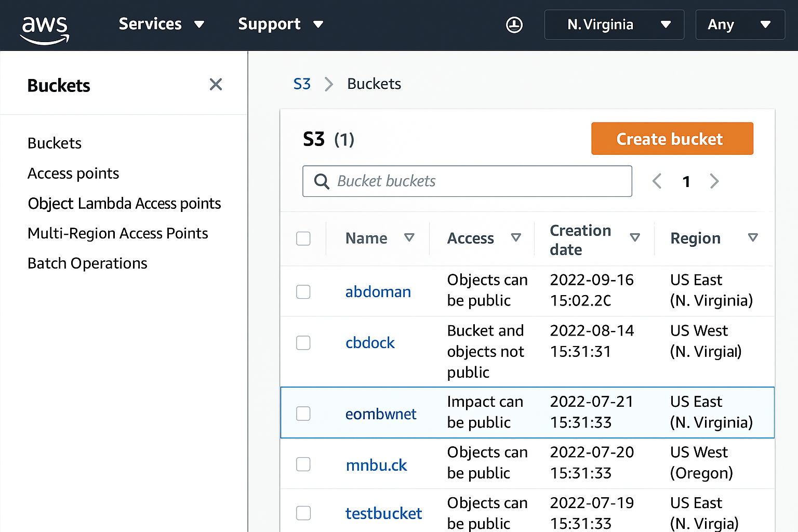Open the testbucket bucket link

click(x=383, y=513)
